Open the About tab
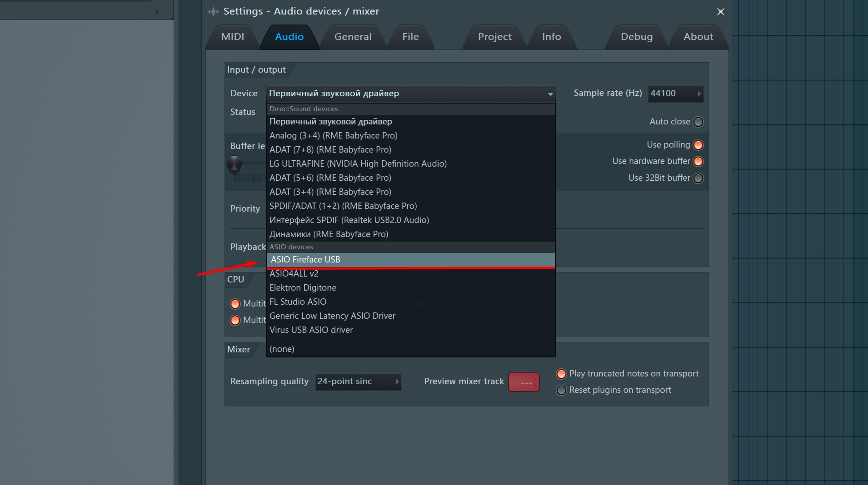The width and height of the screenshot is (868, 485). click(698, 37)
